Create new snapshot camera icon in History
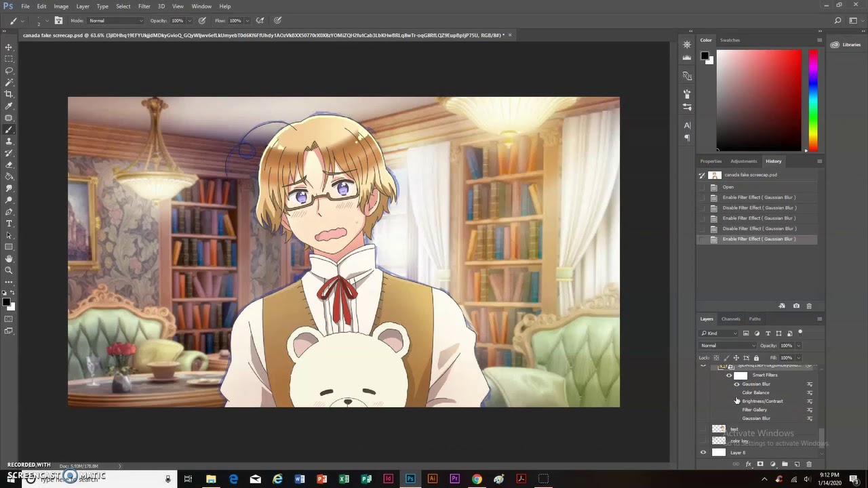 pos(796,306)
